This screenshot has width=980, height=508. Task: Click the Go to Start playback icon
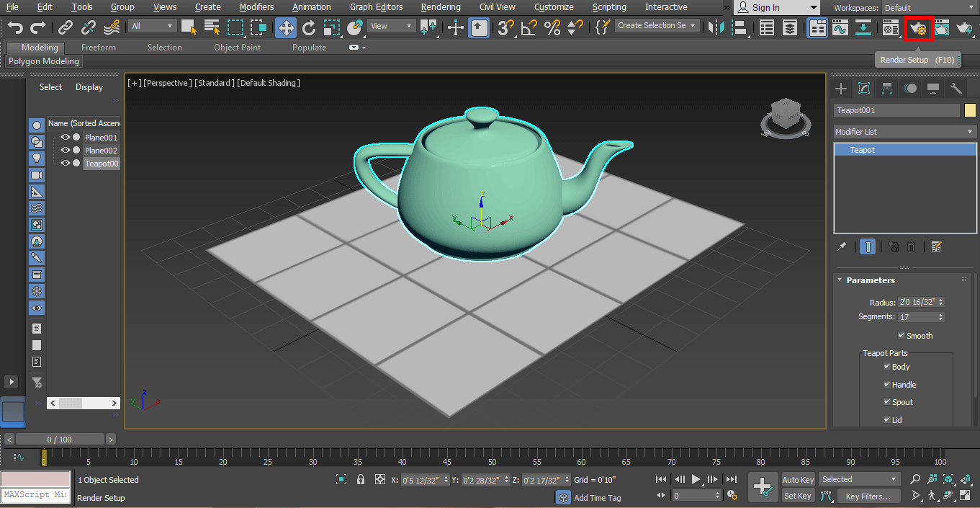click(661, 479)
